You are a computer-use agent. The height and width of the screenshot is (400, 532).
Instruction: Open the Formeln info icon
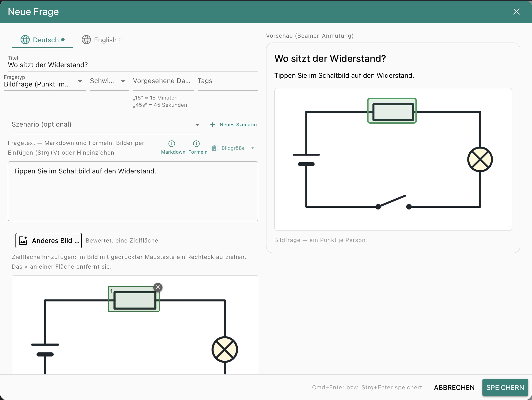(x=196, y=144)
